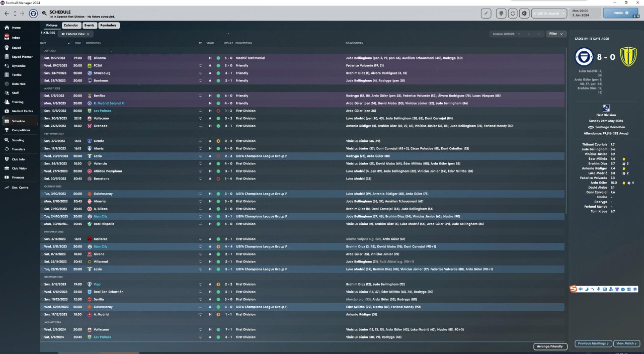Open Medical Centre in the sidebar
Image resolution: width=644 pixels, height=354 pixels.
pos(20,111)
